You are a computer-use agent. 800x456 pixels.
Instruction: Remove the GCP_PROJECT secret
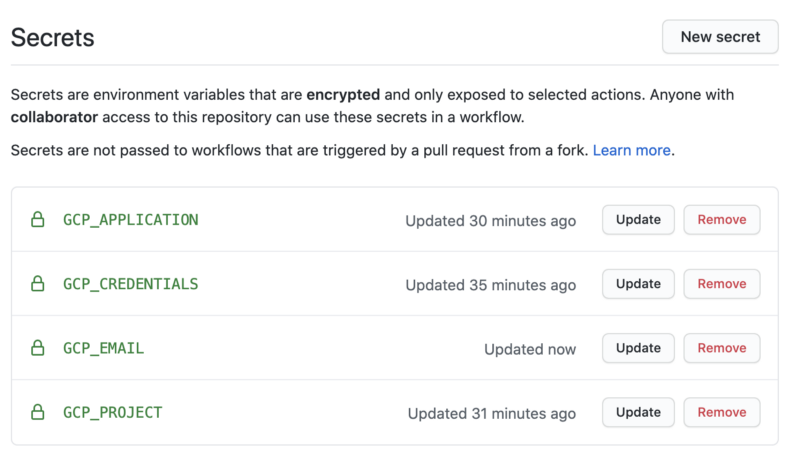point(722,412)
